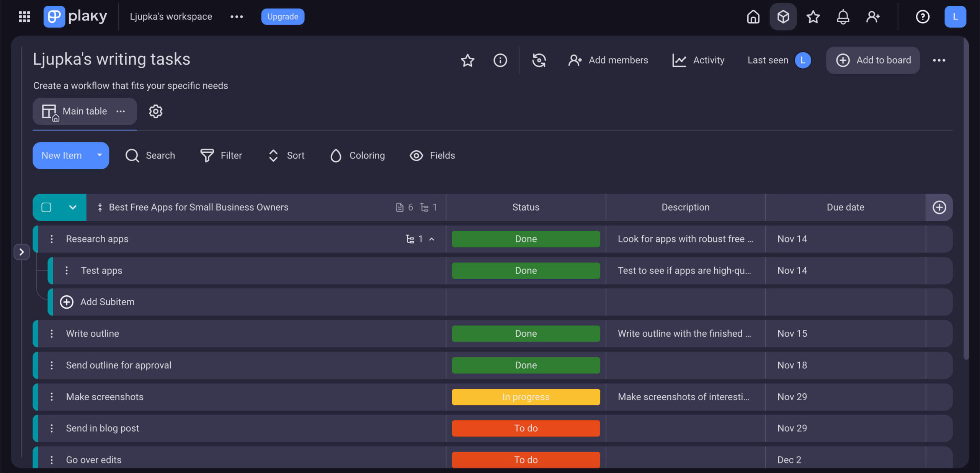The height and width of the screenshot is (473, 980).
Task: Click the Upgrade button in top navigation
Action: 283,16
